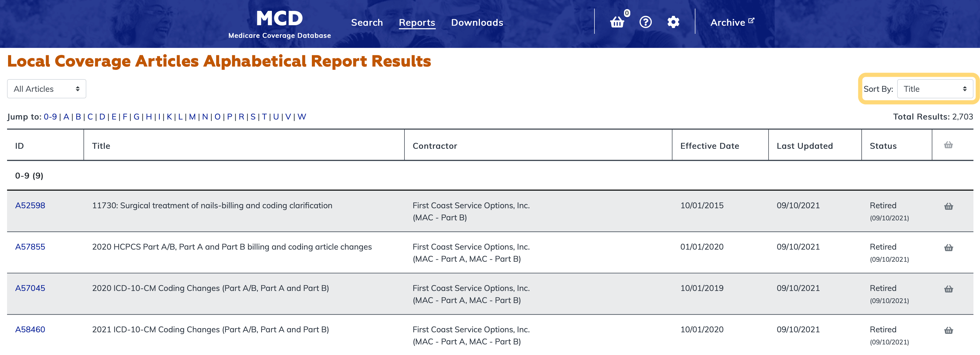
Task: Click basket icon in table header
Action: [x=948, y=145]
